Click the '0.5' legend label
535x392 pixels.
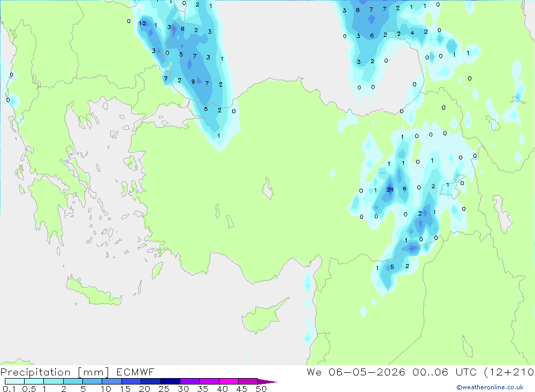tap(29, 389)
